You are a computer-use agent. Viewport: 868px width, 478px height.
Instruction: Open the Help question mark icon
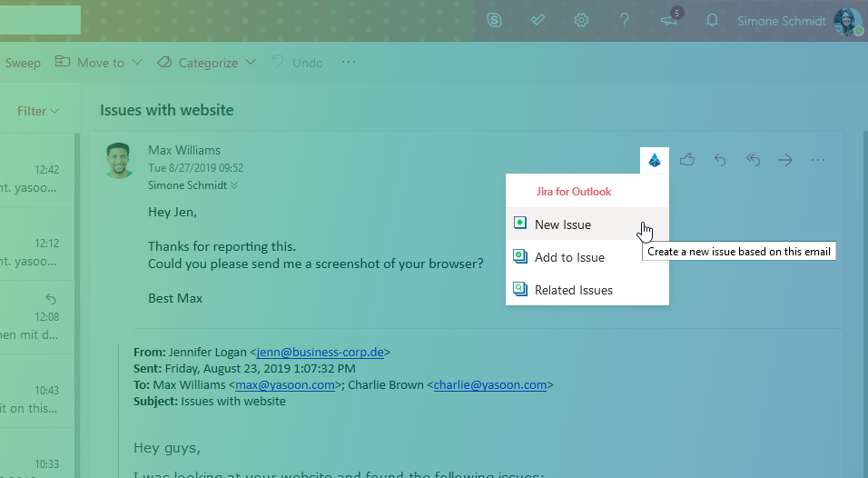(x=625, y=20)
